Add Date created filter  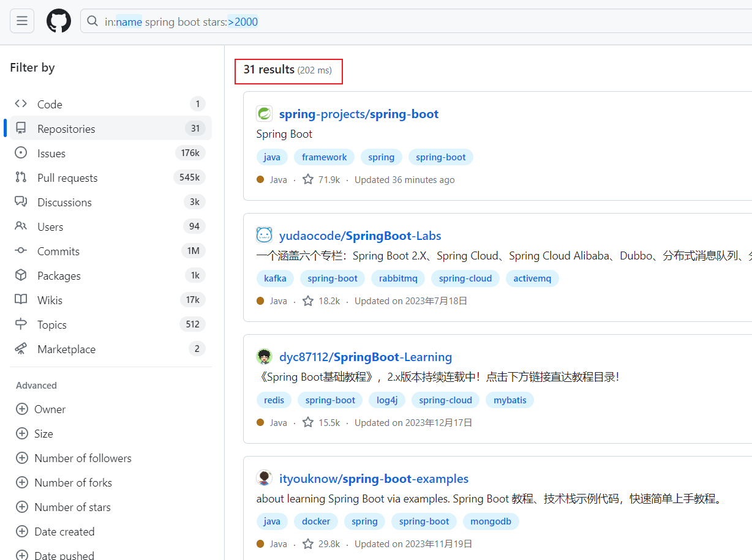tap(56, 532)
